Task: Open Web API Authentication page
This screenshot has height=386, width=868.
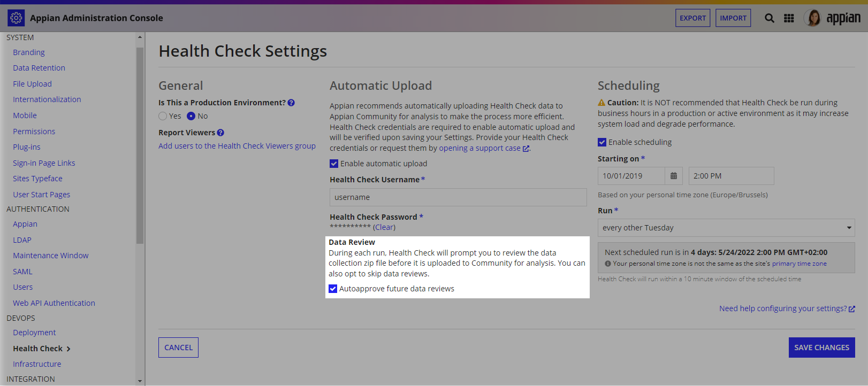Action: (x=54, y=303)
